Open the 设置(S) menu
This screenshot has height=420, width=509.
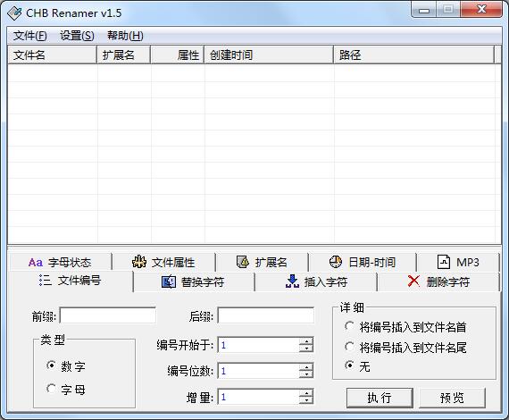[77, 36]
